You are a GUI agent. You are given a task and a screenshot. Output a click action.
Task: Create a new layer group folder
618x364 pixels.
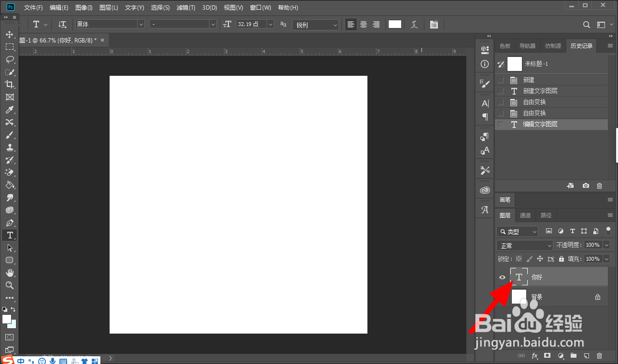tap(574, 356)
